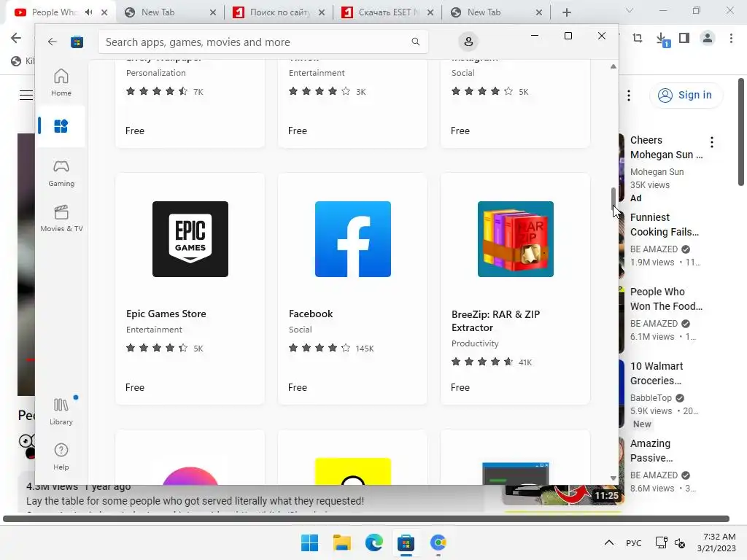Open a new Chrome tab
The width and height of the screenshot is (747, 560).
tap(566, 12)
